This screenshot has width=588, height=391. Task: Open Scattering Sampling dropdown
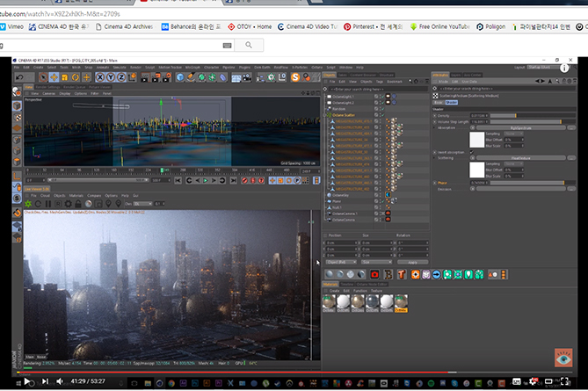pyautogui.click(x=513, y=163)
